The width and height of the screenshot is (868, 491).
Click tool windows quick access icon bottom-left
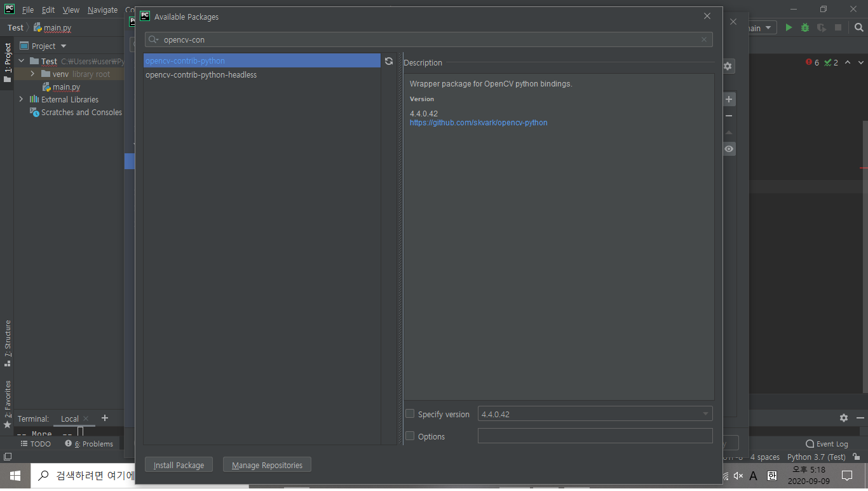(x=7, y=457)
